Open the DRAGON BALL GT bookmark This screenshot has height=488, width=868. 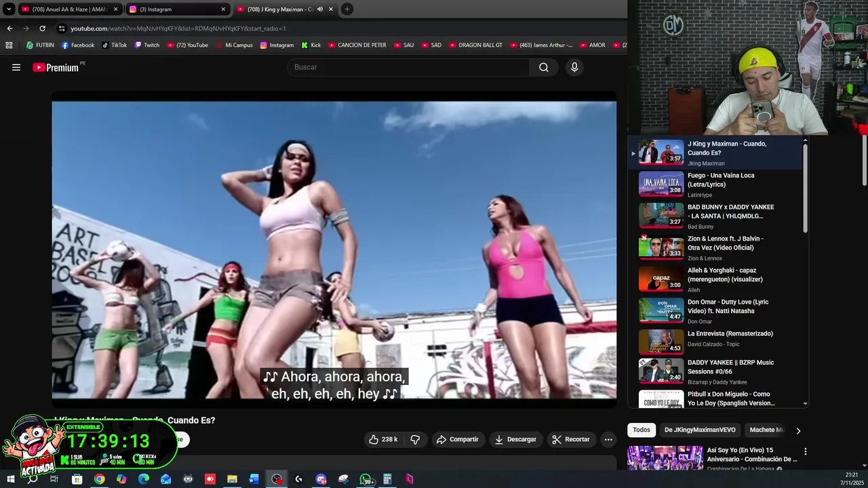(x=475, y=45)
